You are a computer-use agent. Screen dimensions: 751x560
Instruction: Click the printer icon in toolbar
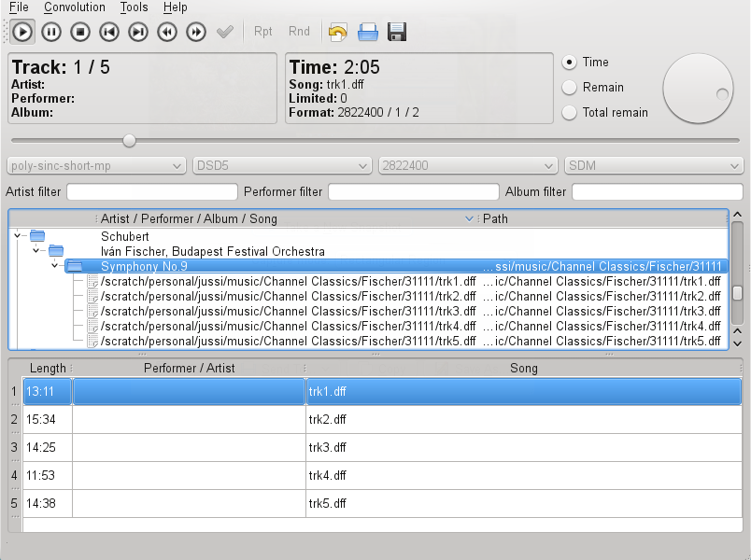[x=368, y=32]
